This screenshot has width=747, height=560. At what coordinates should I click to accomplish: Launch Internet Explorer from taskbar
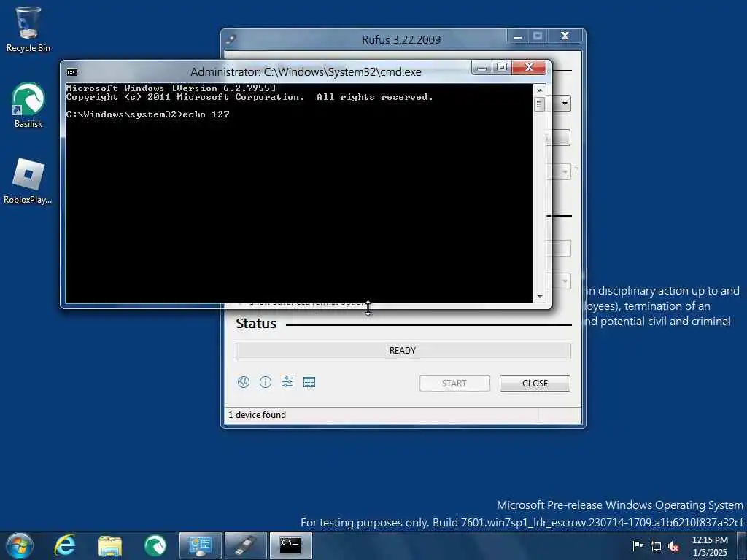pyautogui.click(x=65, y=545)
